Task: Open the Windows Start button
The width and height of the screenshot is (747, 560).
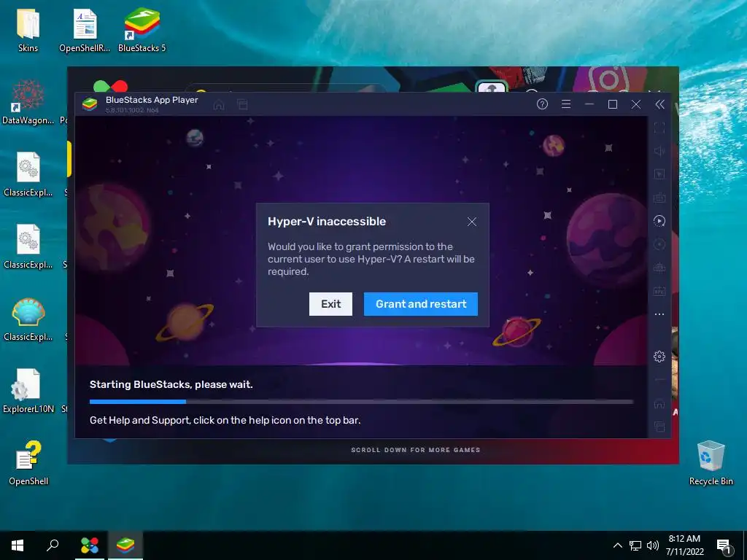Action: pyautogui.click(x=18, y=545)
